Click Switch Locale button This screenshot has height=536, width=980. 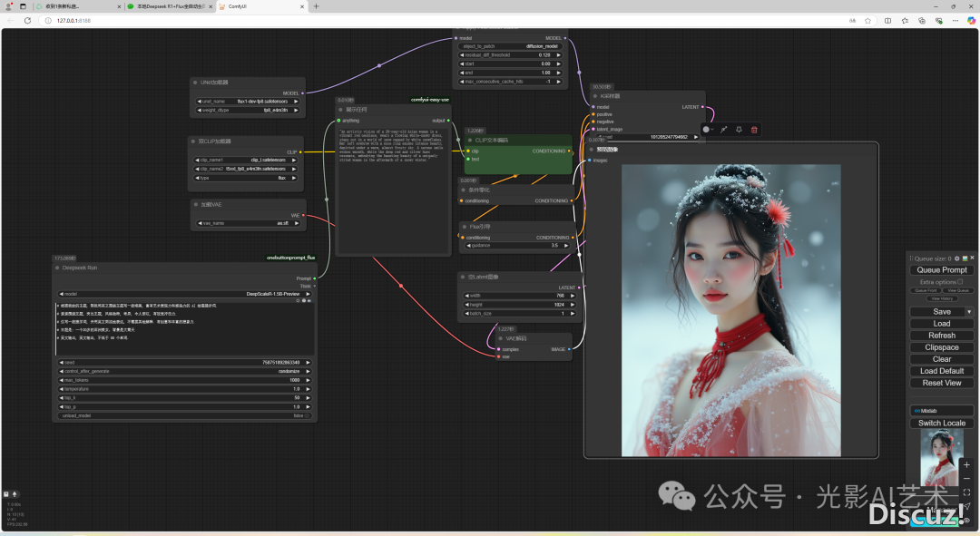941,423
